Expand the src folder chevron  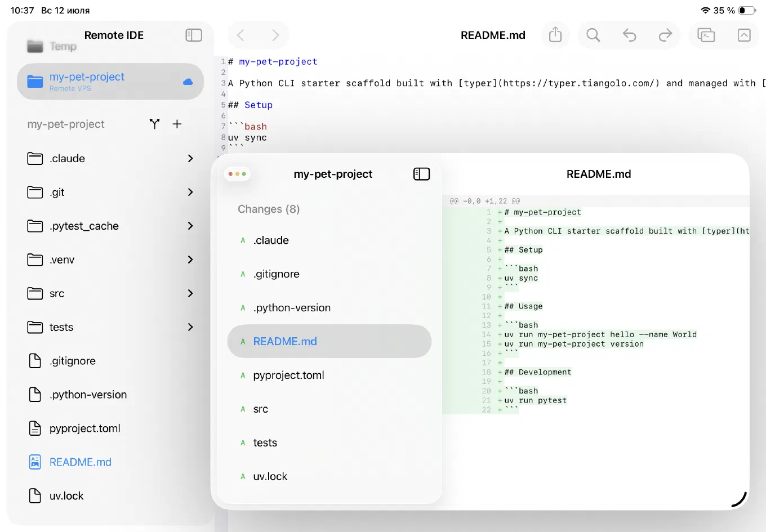click(190, 293)
